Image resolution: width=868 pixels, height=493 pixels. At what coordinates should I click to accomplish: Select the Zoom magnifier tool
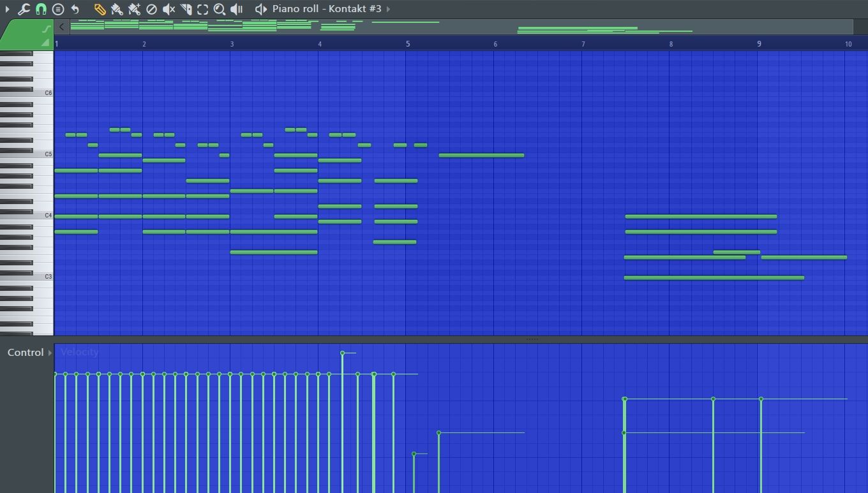[220, 9]
